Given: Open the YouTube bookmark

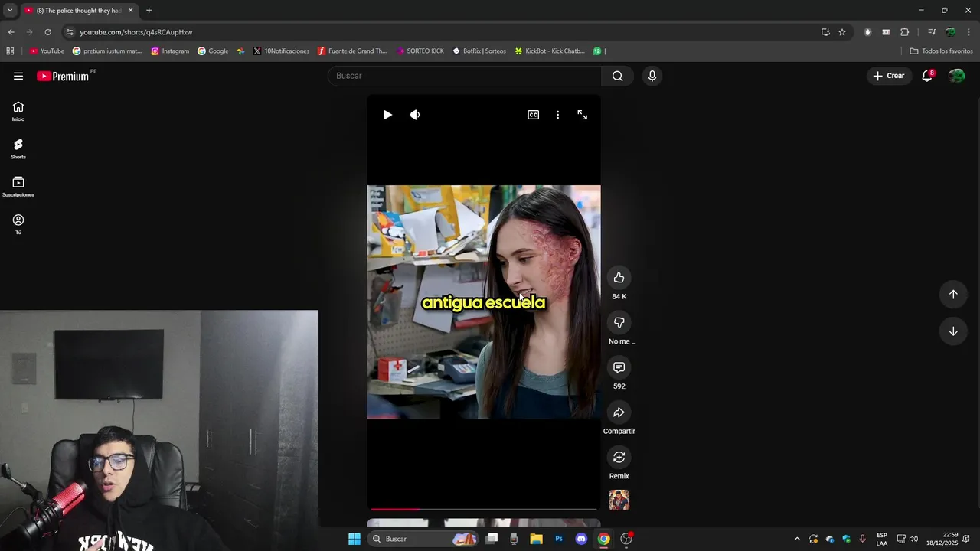Looking at the screenshot, I should [x=47, y=51].
